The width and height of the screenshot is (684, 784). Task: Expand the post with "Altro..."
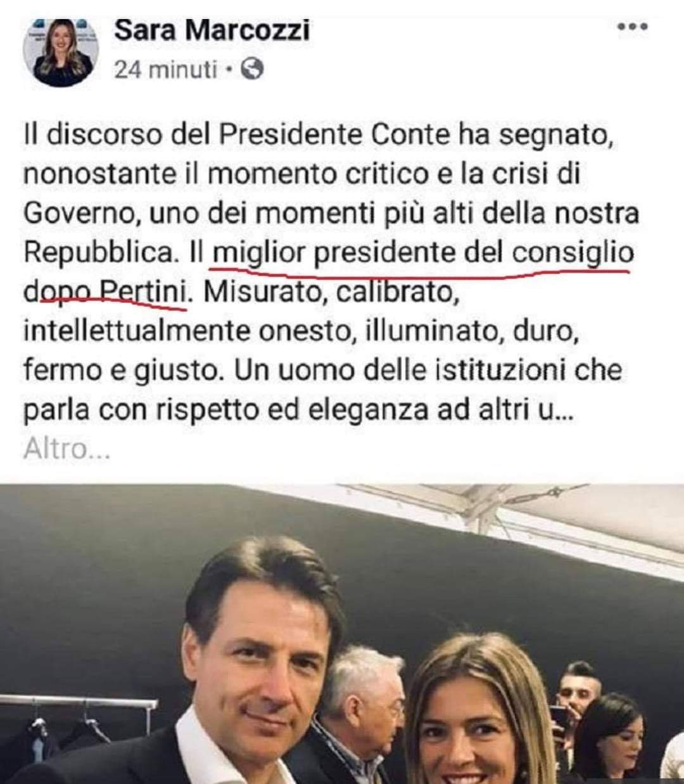pyautogui.click(x=67, y=449)
